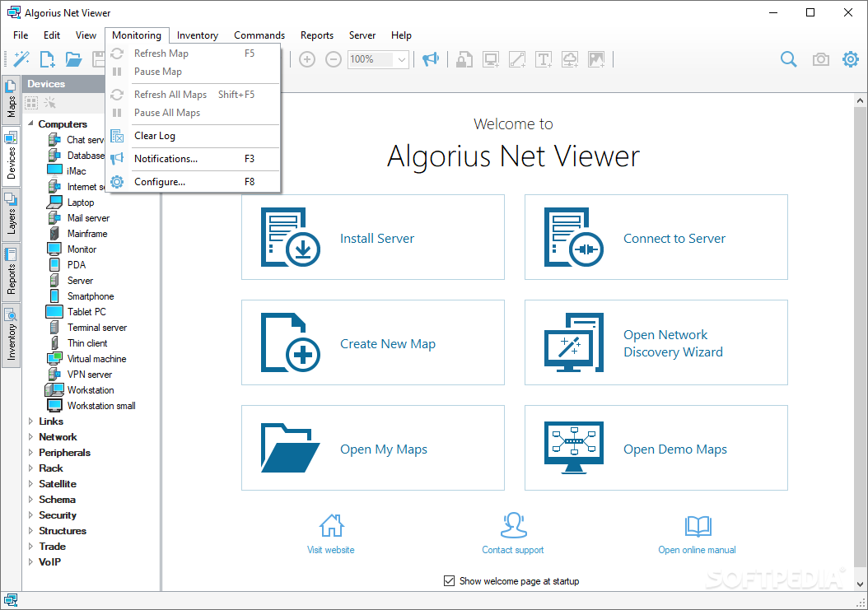Open the Reports menu

[316, 35]
